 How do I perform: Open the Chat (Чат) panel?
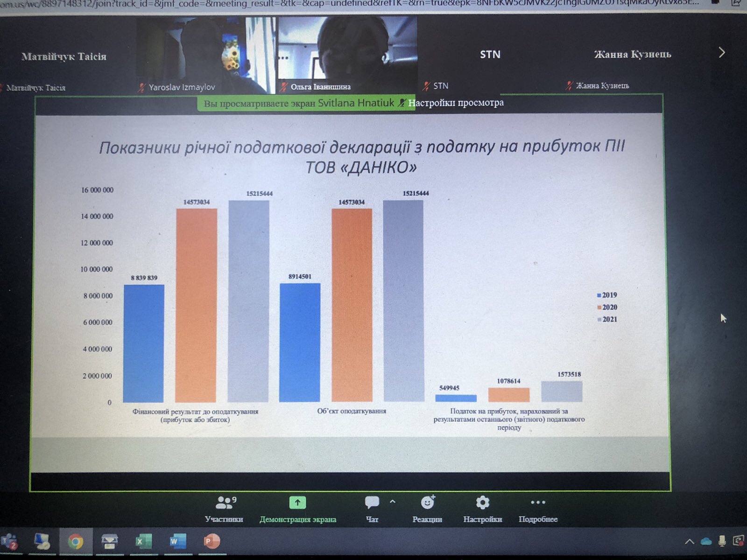pyautogui.click(x=372, y=509)
